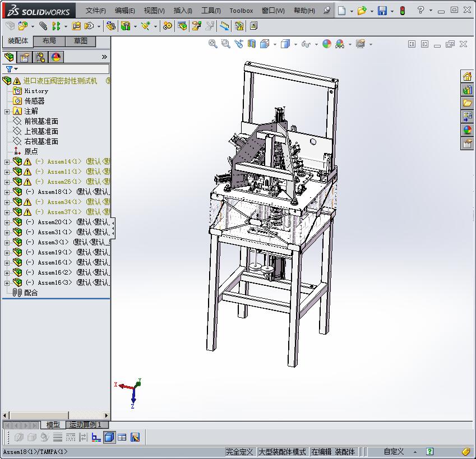
Task: Open the Display Style dropdown arrow
Action: (x=295, y=45)
